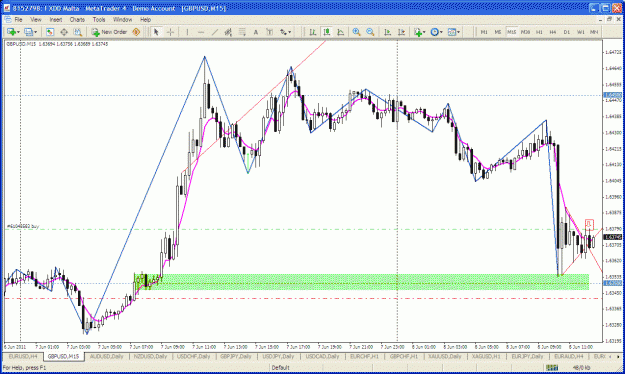The width and height of the screenshot is (625, 374).
Task: Switch to the USDCHF,Daily chart tab
Action: [x=193, y=356]
